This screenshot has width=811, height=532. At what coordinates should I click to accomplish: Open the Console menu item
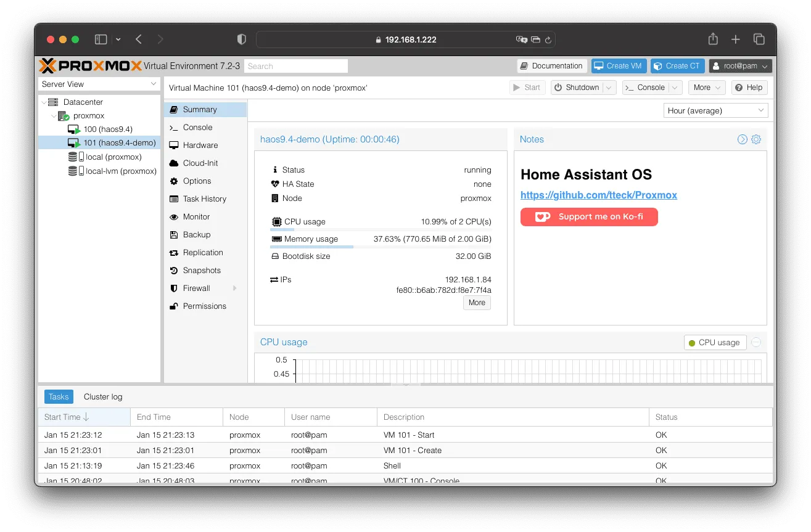pyautogui.click(x=205, y=128)
